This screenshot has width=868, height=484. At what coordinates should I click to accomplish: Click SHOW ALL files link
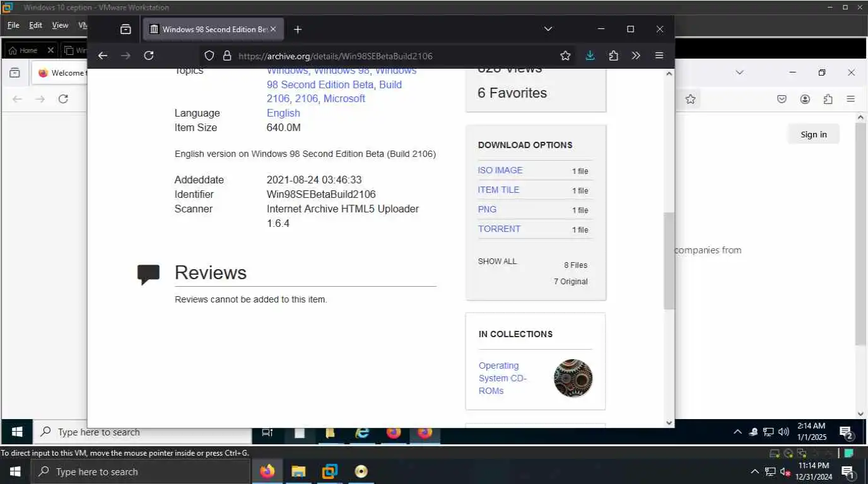point(497,261)
